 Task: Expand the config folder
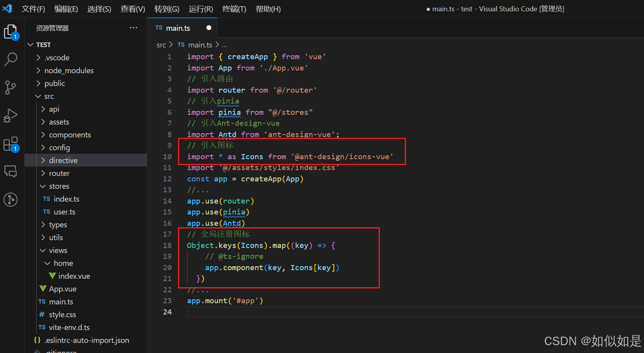pyautogui.click(x=43, y=148)
